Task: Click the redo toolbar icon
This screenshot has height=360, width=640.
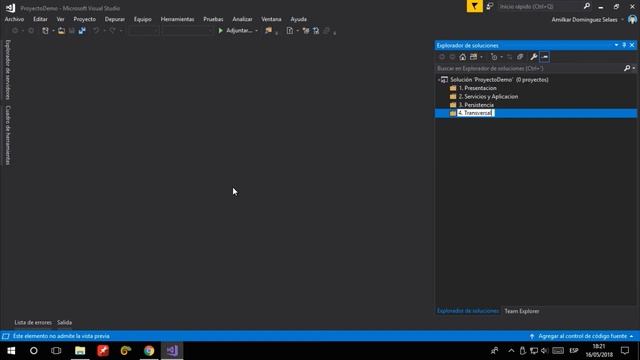Action: [x=112, y=31]
